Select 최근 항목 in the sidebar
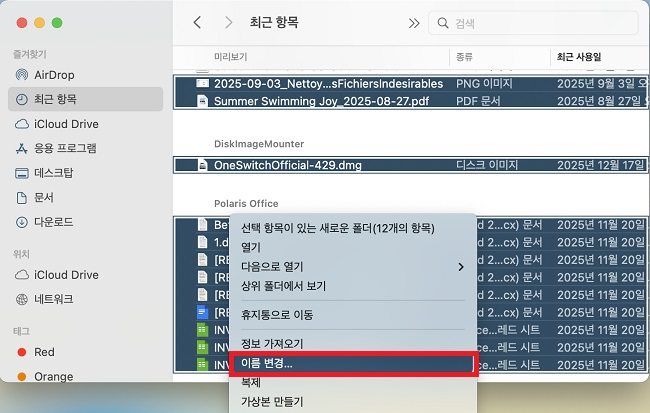The width and height of the screenshot is (650, 413). coord(85,99)
